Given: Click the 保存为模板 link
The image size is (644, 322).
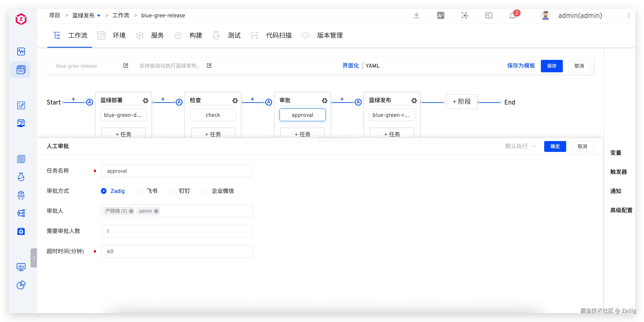Looking at the screenshot, I should pos(521,66).
